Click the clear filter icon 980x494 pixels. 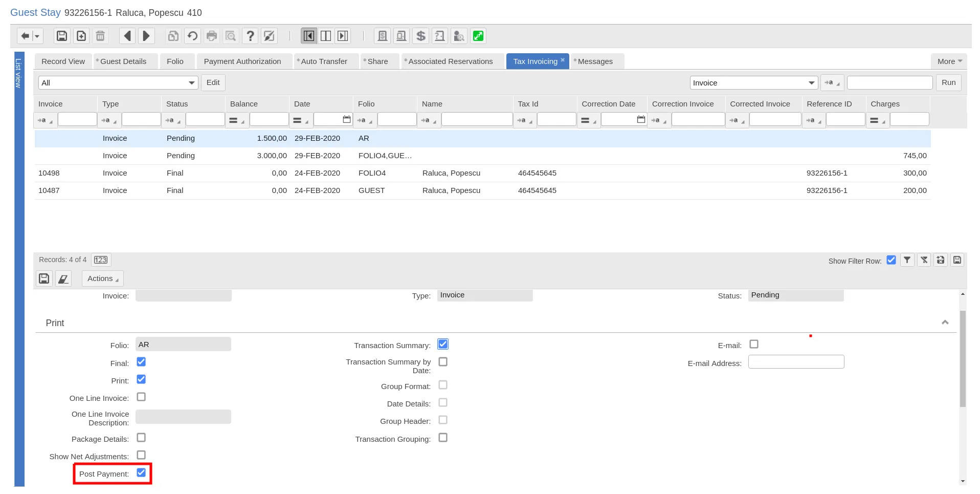(x=924, y=260)
